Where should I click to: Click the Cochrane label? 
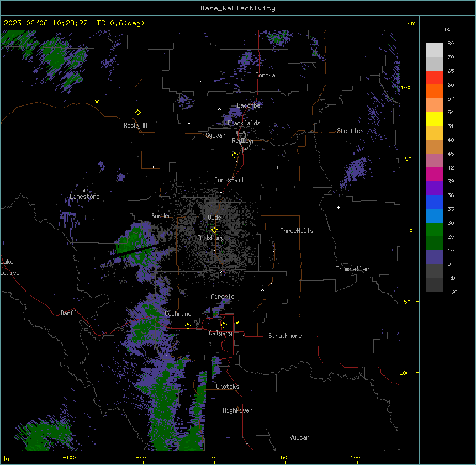pyautogui.click(x=178, y=314)
